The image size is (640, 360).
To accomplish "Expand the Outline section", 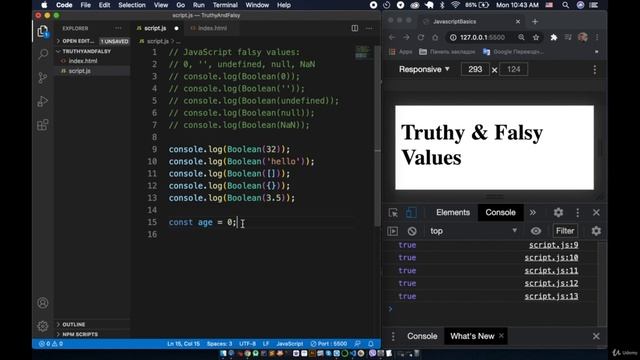I will tap(73, 324).
